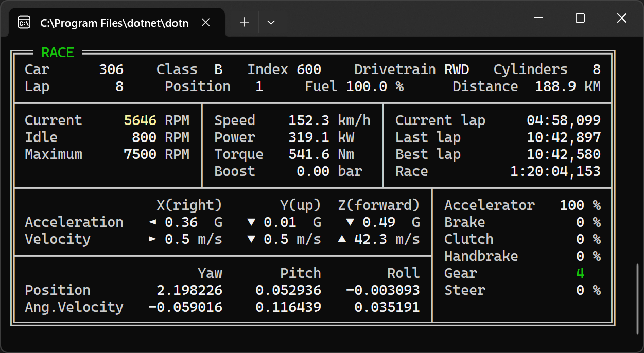Image resolution: width=644 pixels, height=353 pixels.
Task: Click the Accelerator 100 % value
Action: 580,205
